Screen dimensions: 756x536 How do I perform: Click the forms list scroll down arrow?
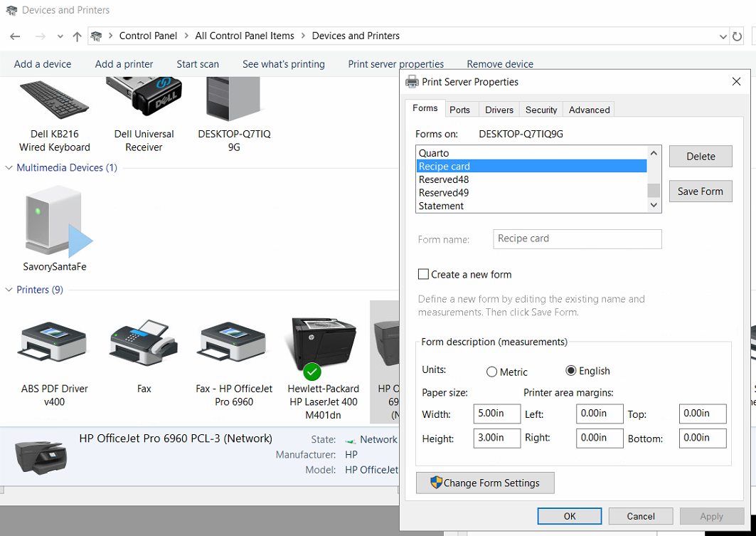(654, 205)
